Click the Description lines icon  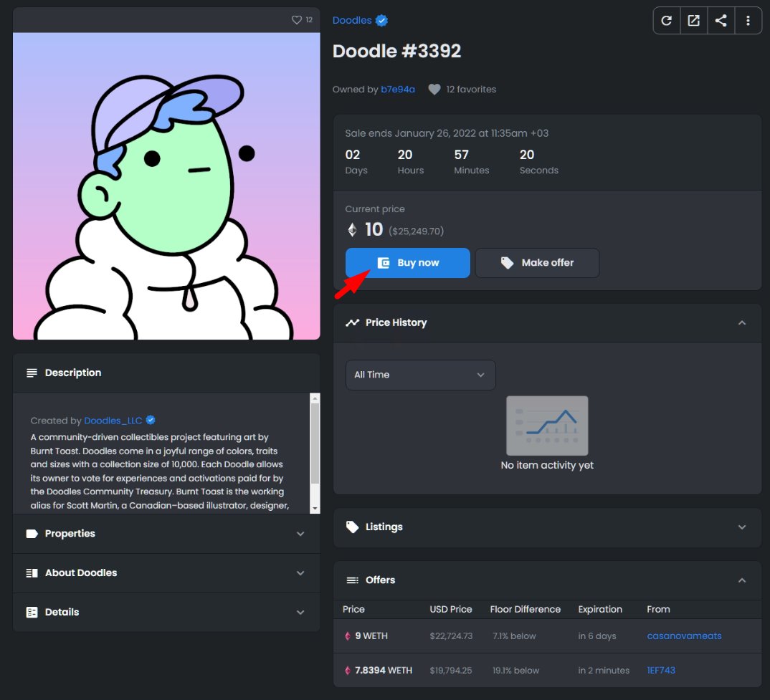pos(32,373)
